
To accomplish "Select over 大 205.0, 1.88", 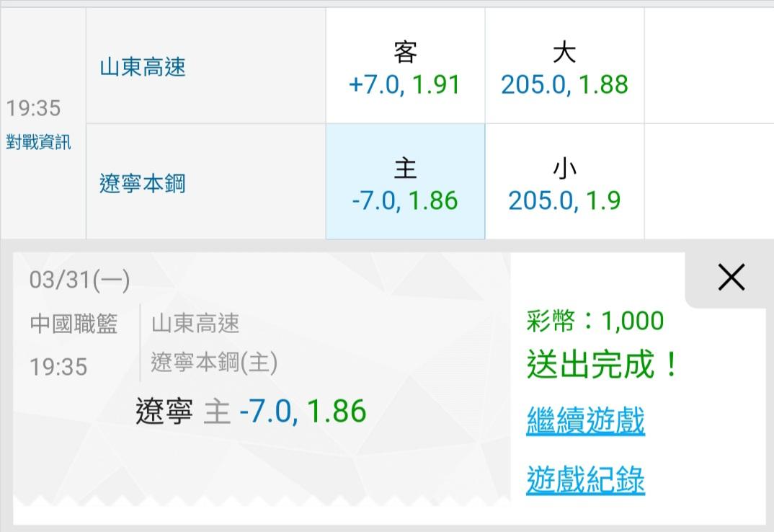I will point(565,66).
